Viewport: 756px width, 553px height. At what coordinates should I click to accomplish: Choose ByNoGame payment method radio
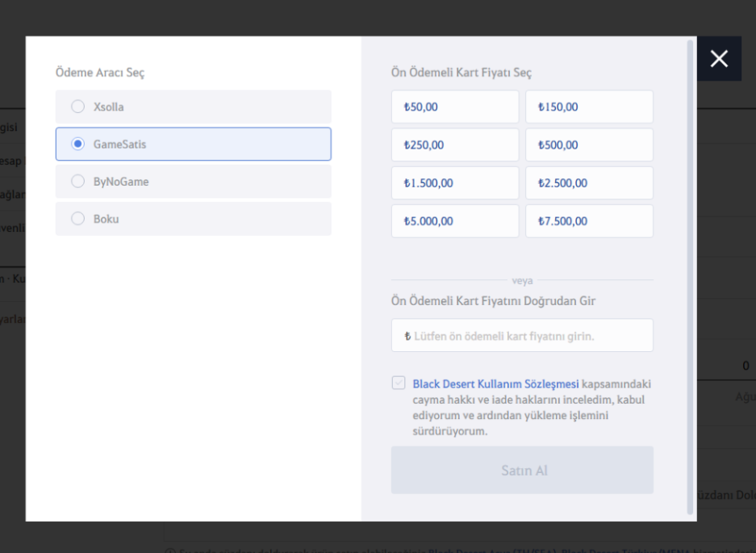coord(77,181)
